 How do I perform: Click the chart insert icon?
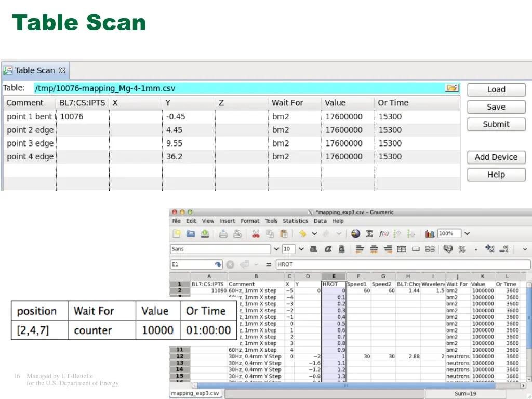click(430, 234)
